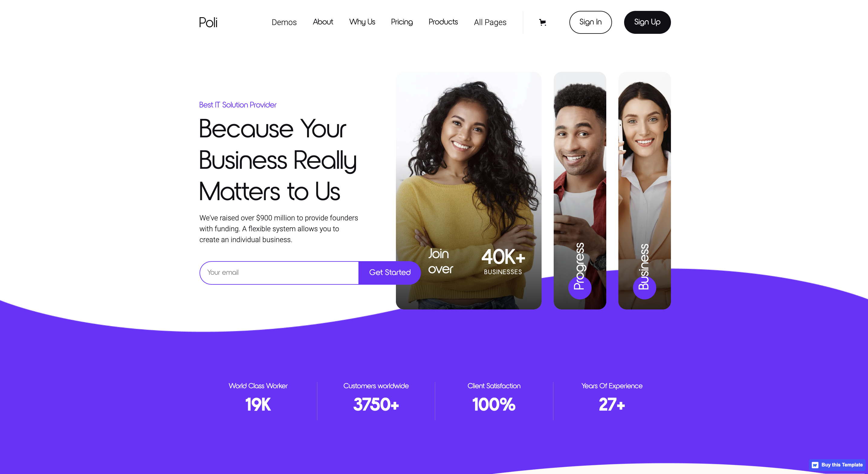Expand the All Pages menu

click(490, 22)
